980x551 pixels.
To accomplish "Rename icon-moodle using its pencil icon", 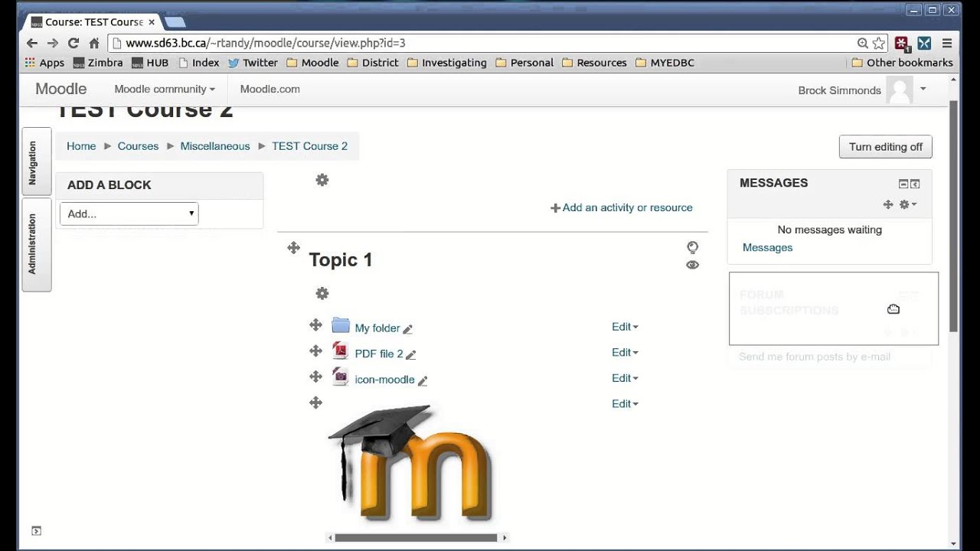I will pos(422,380).
